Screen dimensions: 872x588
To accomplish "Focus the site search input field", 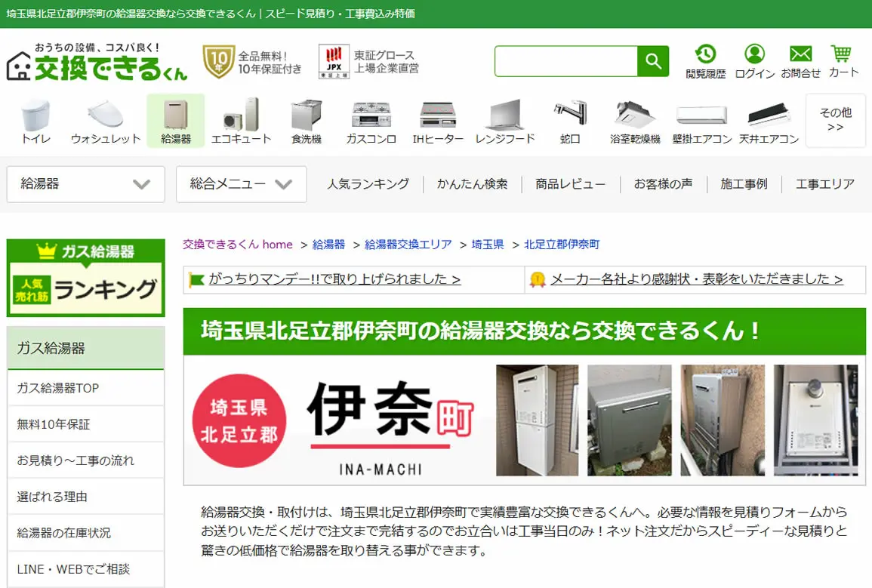I will click(x=565, y=61).
